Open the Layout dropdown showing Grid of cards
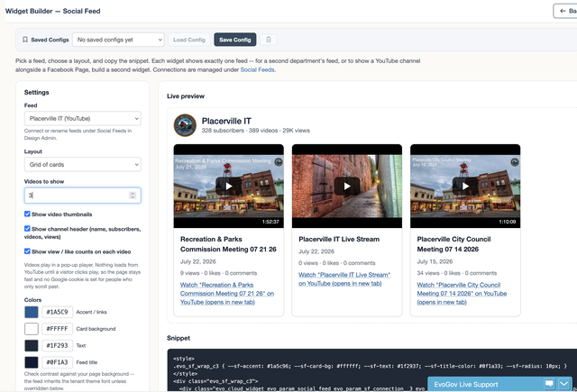Screen dimensions: 577x392 click(82, 164)
